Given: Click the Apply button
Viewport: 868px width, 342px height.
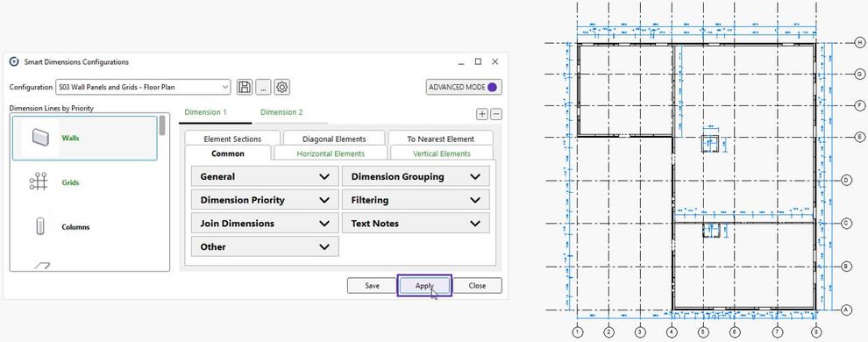Looking at the screenshot, I should (424, 286).
